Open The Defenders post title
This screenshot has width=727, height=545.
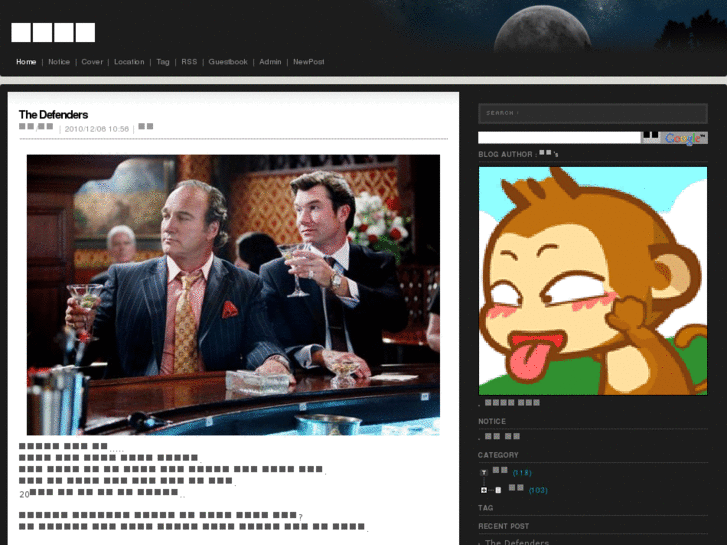pos(53,115)
